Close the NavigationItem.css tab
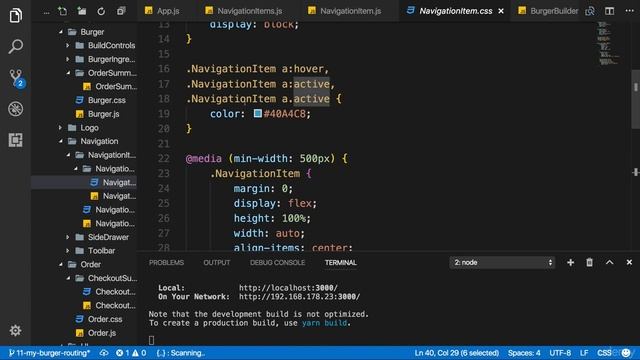640x360 pixels. (501, 11)
